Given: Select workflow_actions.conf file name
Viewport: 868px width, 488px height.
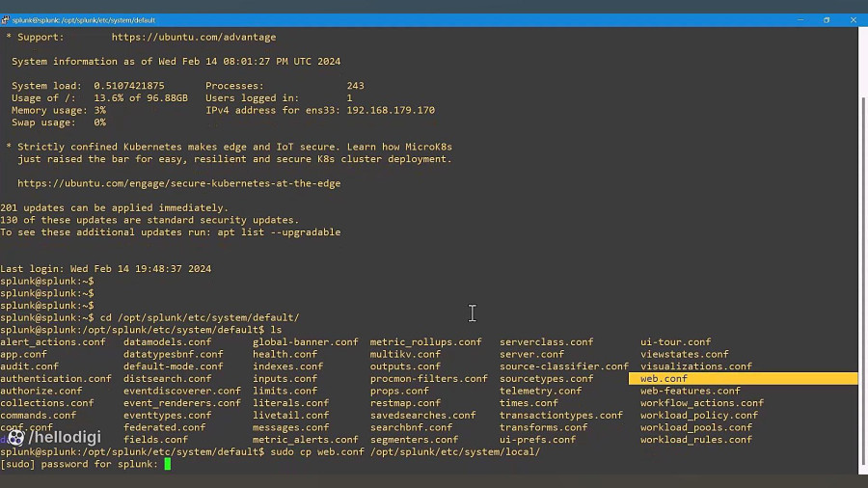Looking at the screenshot, I should coord(702,403).
